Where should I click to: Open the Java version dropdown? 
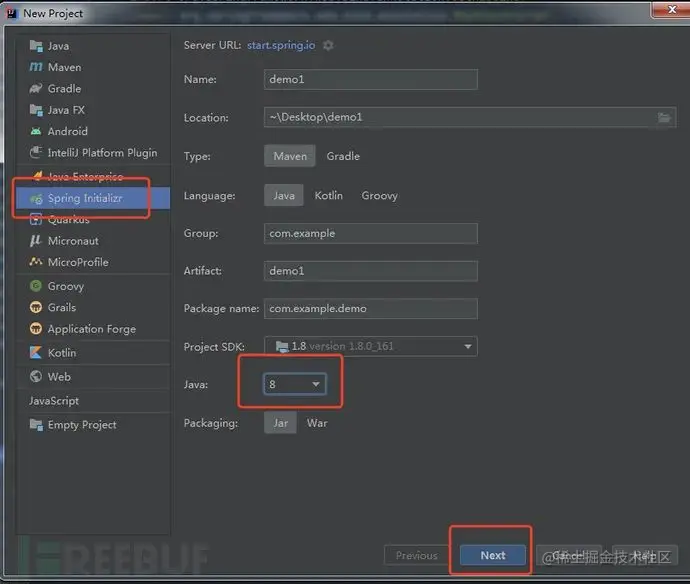(295, 384)
